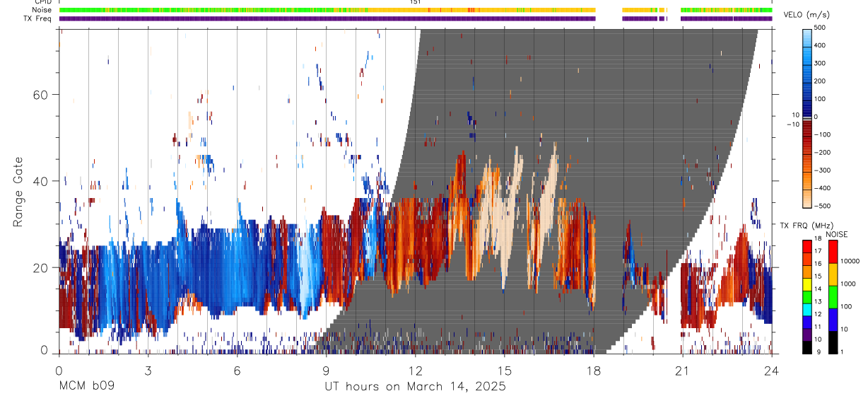Click the '−500' value on the velocity scale
The height and width of the screenshot is (401, 868).
point(823,206)
